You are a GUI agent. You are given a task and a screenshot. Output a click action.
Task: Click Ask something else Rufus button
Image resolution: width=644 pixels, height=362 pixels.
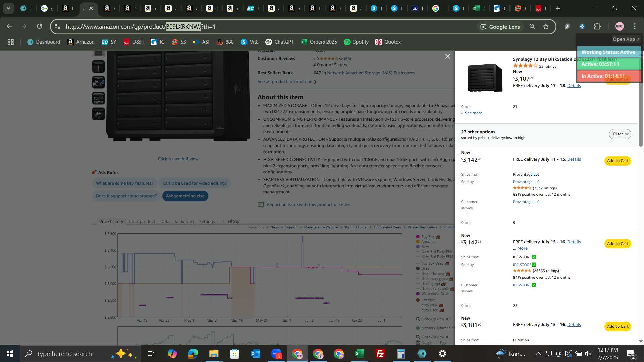pyautogui.click(x=185, y=196)
